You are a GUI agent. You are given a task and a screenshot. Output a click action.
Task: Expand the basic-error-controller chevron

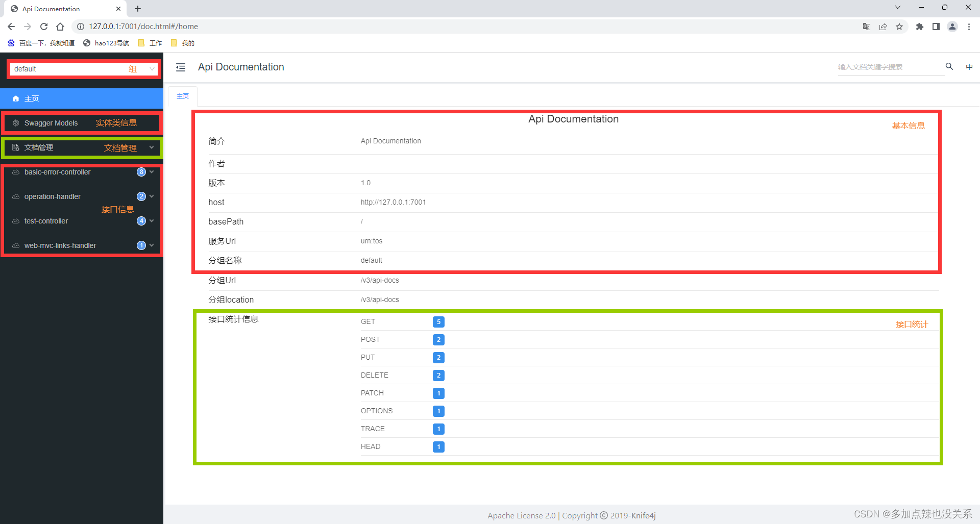(152, 172)
